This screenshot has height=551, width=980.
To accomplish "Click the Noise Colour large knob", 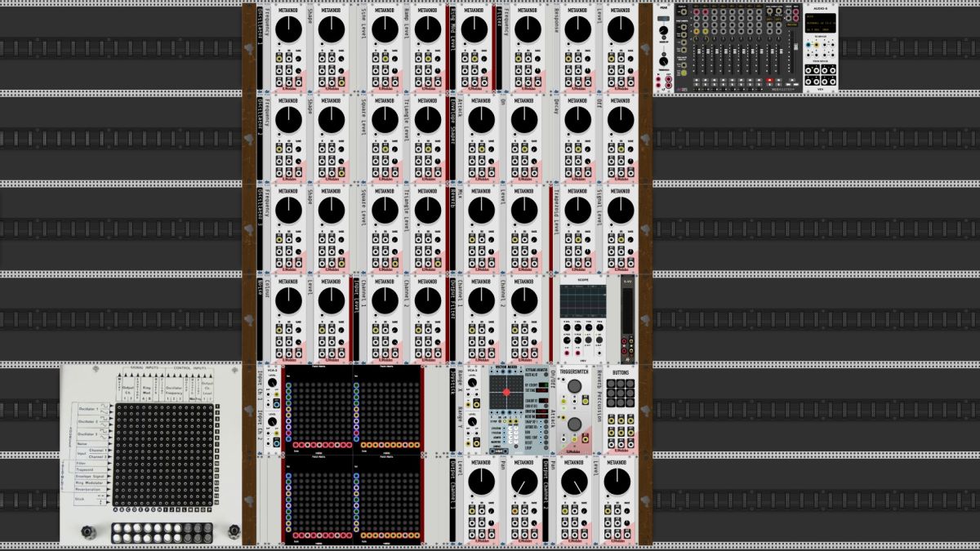I will click(x=287, y=301).
